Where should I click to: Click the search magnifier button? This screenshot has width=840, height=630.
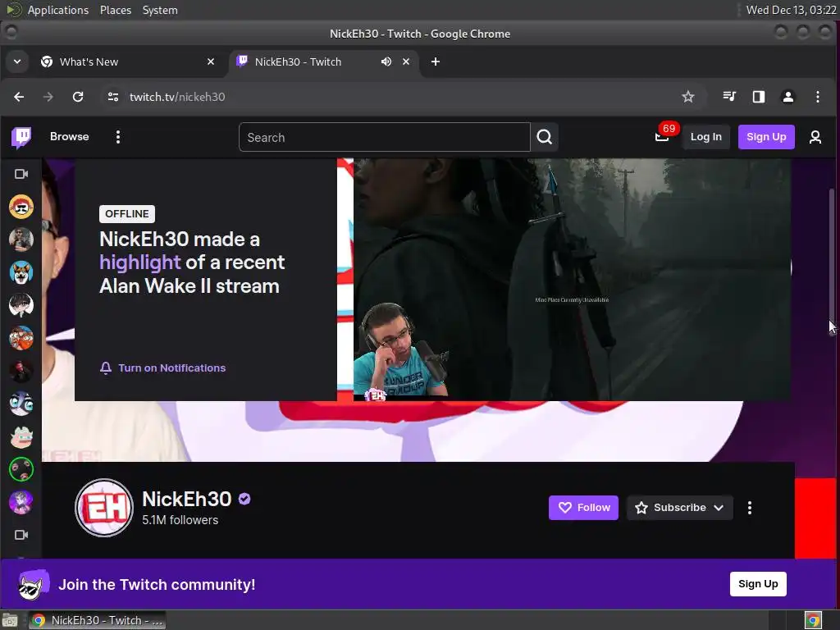[x=545, y=137]
